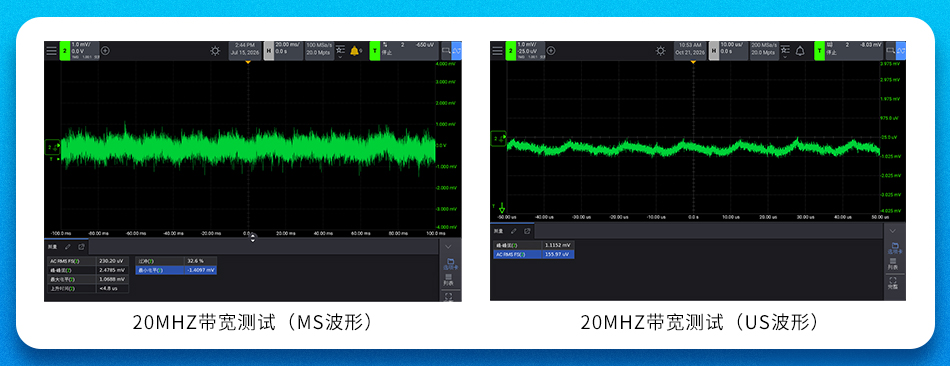Select the highlighted AC RMS 155.97 uV measurement
Screen dimensions: 950x366
[x=534, y=255]
